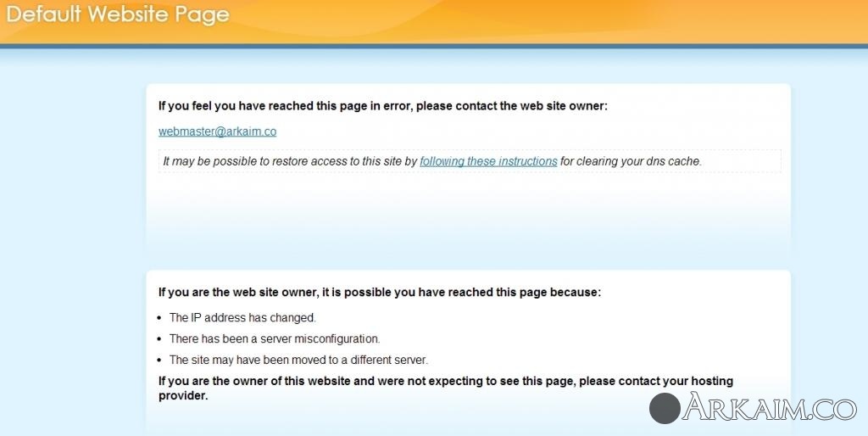Image resolution: width=868 pixels, height=436 pixels.
Task: Click the dark circle icon in Arkaim.co logo
Action: click(x=665, y=408)
